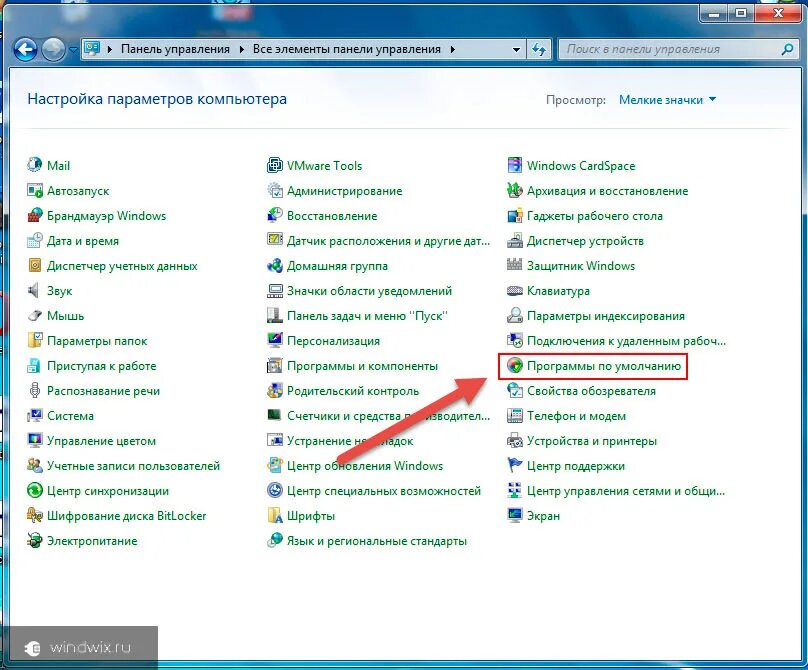Open the Шрифты folder icon
808x670 pixels.
pyautogui.click(x=275, y=515)
